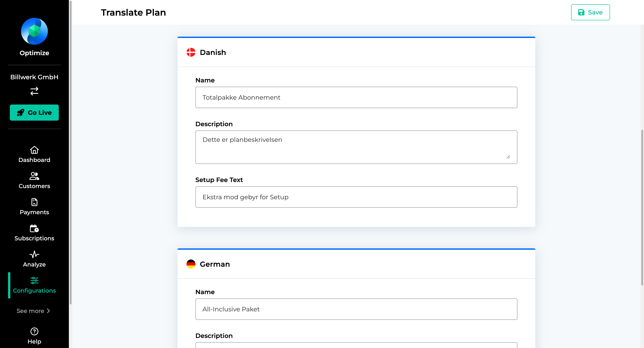Click the Setup Fee Text label
This screenshot has height=348, width=644.
pyautogui.click(x=219, y=180)
